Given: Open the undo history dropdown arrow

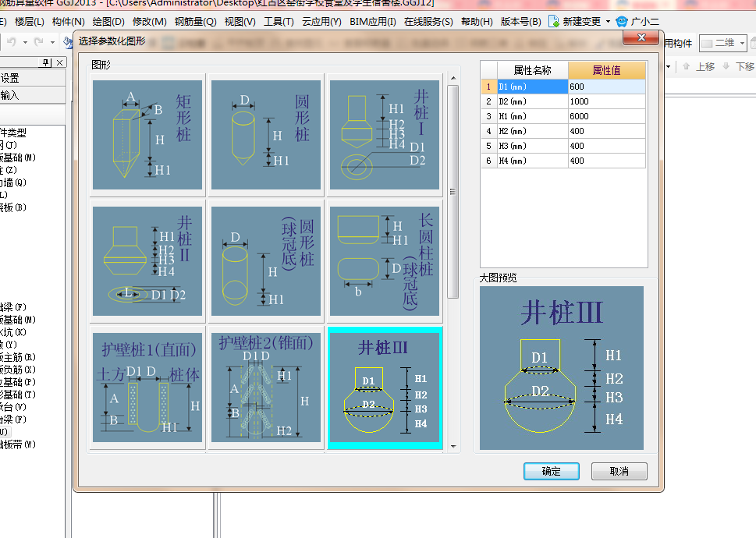Looking at the screenshot, I should pos(25,42).
